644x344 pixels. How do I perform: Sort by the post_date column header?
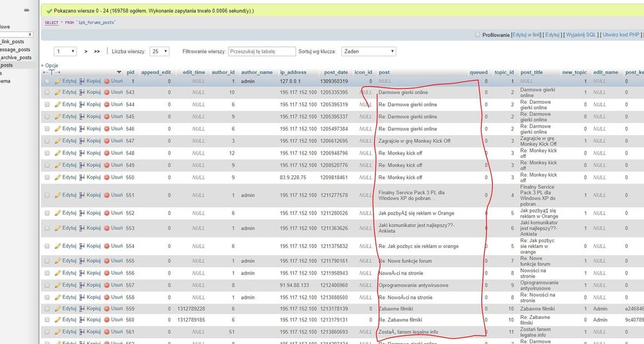click(336, 72)
